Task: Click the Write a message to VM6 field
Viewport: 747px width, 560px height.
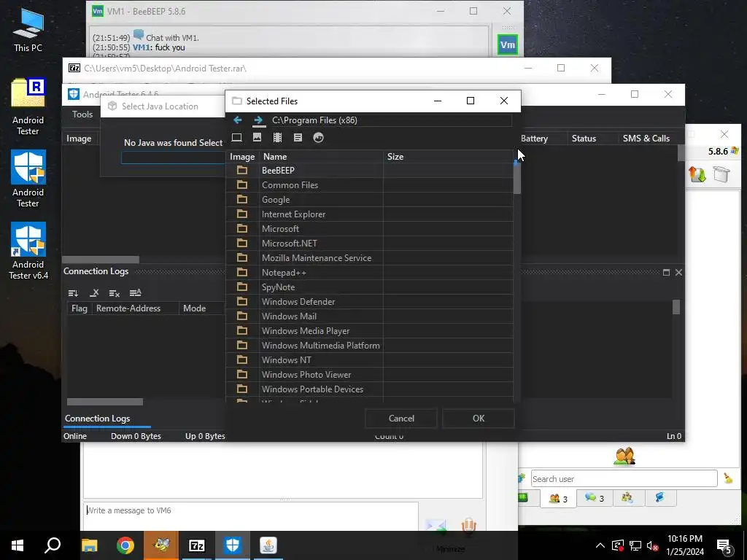Action: pos(251,516)
